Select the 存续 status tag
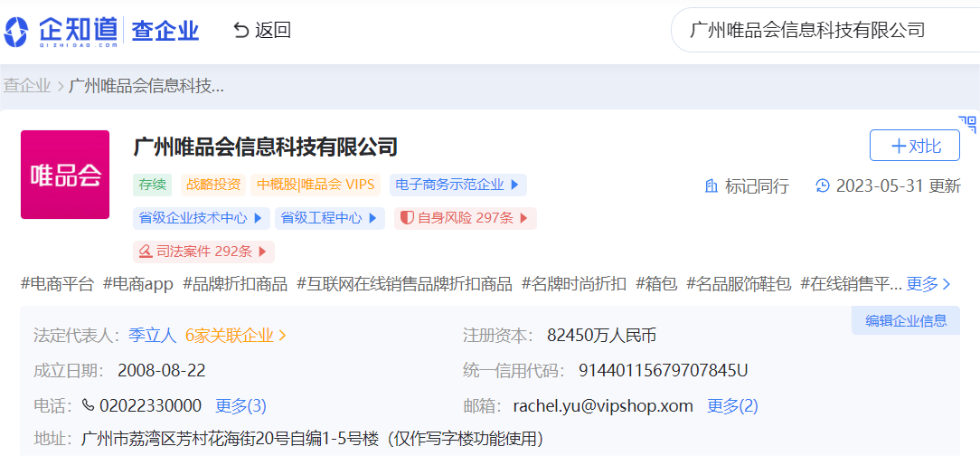980x456 pixels. coord(153,185)
